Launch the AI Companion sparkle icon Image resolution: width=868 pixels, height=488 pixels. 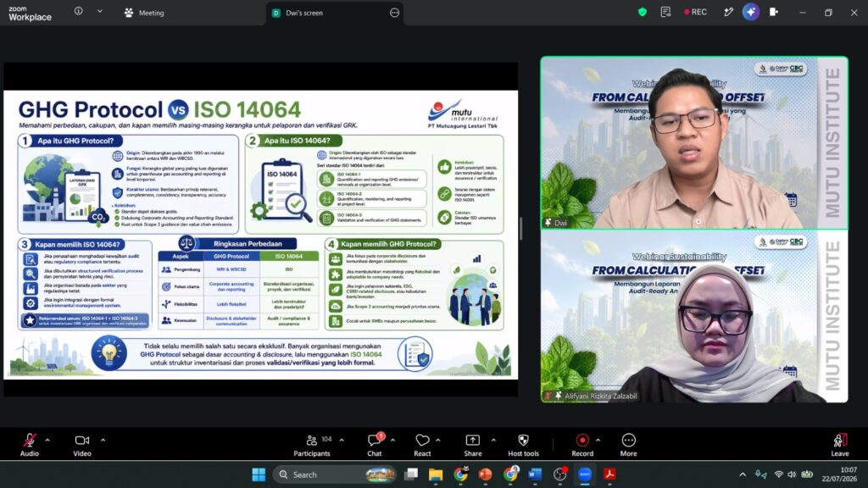coord(751,12)
